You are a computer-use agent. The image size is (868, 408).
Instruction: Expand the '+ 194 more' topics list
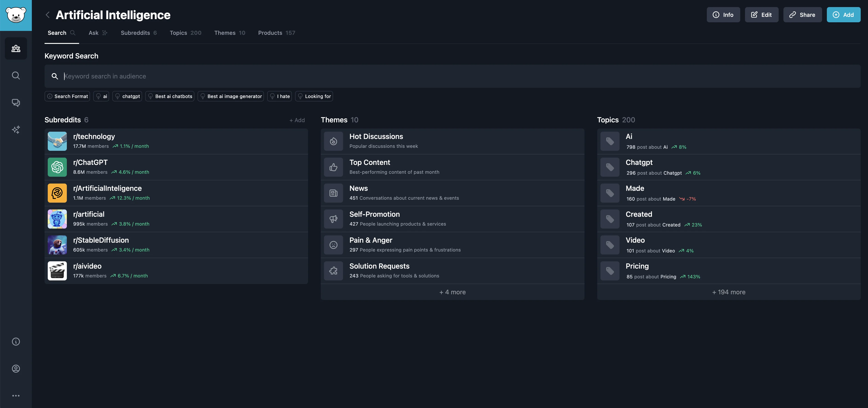[728, 292]
